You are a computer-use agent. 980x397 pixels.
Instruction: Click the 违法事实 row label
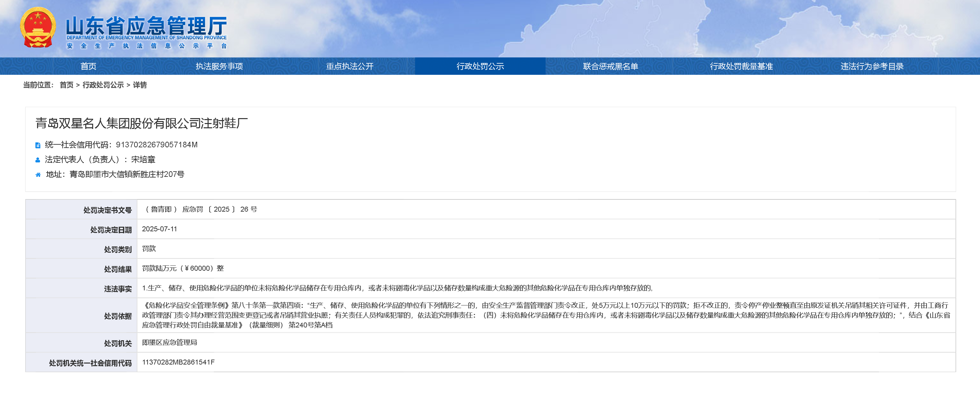pyautogui.click(x=118, y=289)
